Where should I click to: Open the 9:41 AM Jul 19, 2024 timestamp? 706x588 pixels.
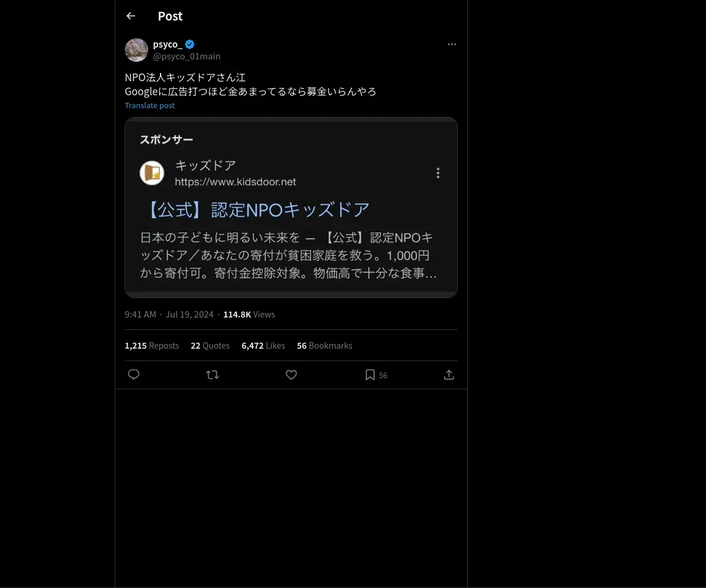169,315
